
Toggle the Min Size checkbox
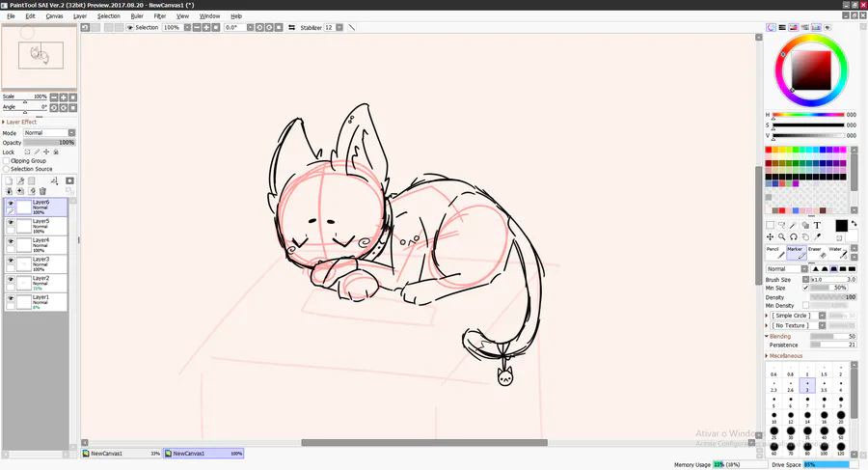pyautogui.click(x=806, y=288)
